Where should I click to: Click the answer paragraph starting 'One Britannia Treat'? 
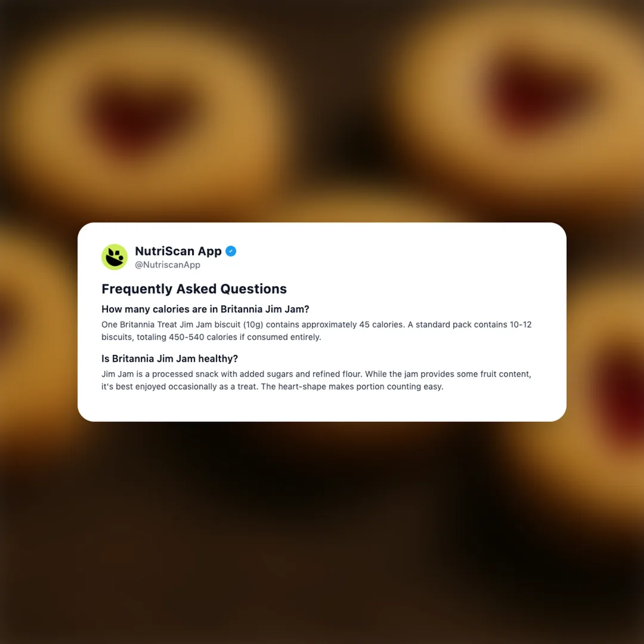point(316,330)
